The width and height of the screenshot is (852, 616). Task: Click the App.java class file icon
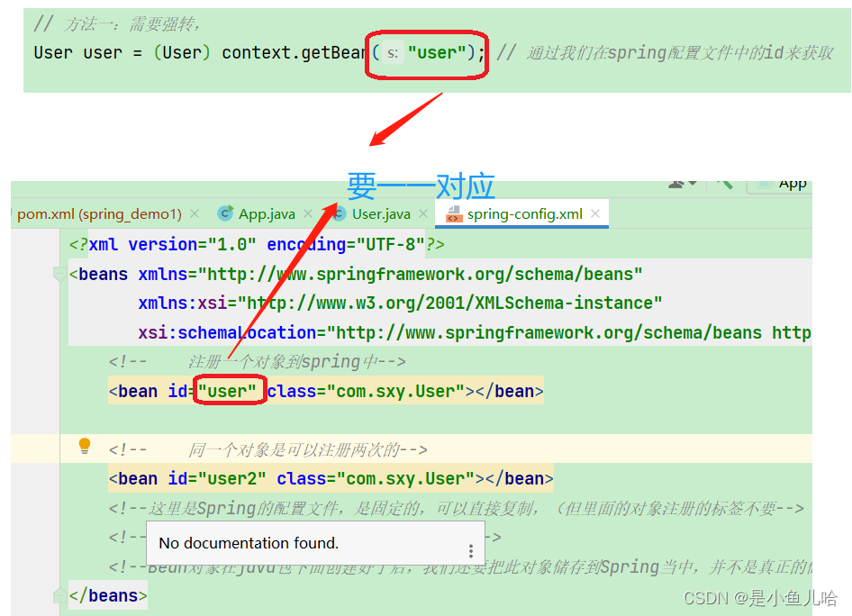pos(225,213)
